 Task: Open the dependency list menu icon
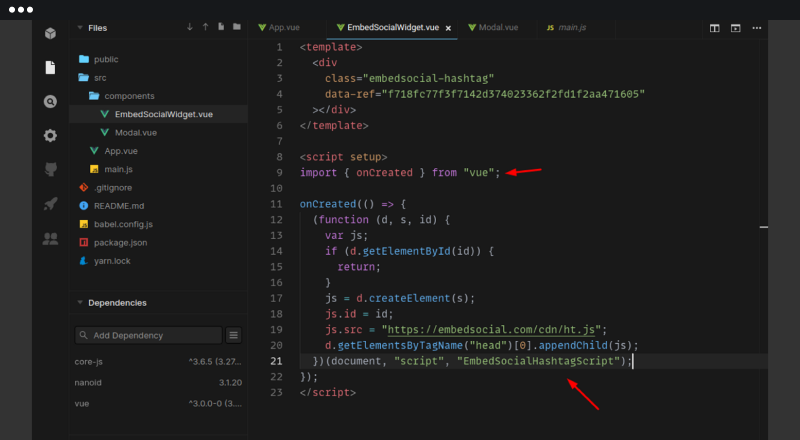coord(233,335)
